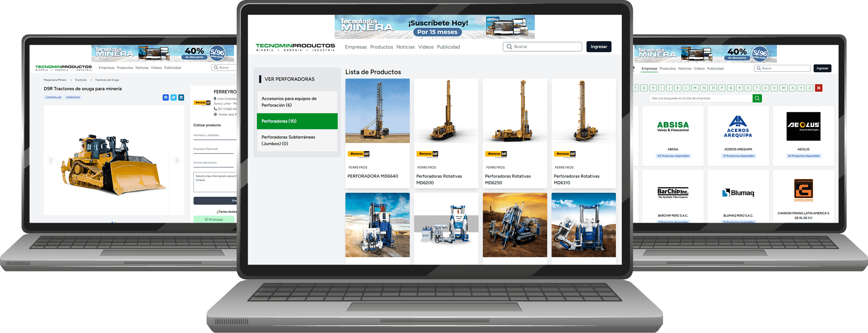Screen dimensions: 868x333
Task: Open Perforadoras Rotativas MD6310 thumbnail
Action: (584, 111)
